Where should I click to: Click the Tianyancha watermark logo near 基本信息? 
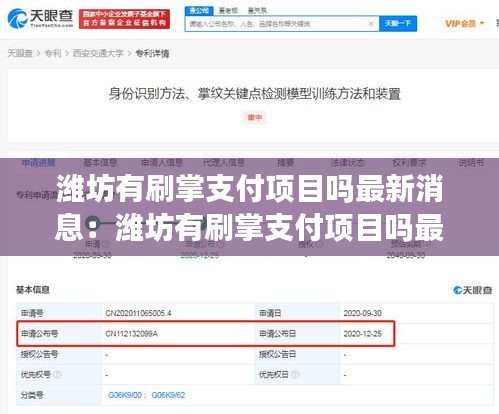tap(473, 290)
